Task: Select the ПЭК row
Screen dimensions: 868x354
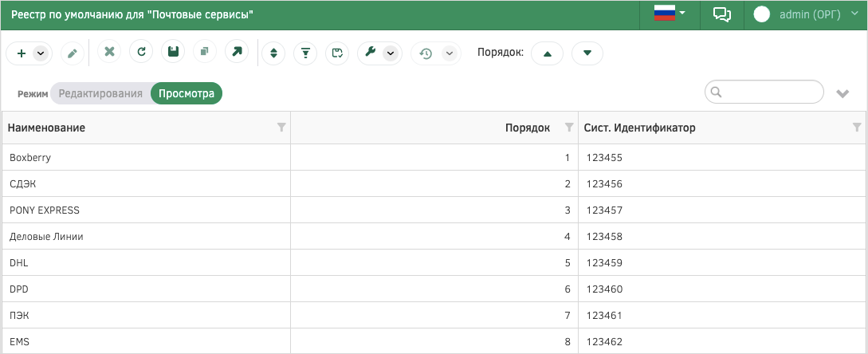Action: coord(434,315)
